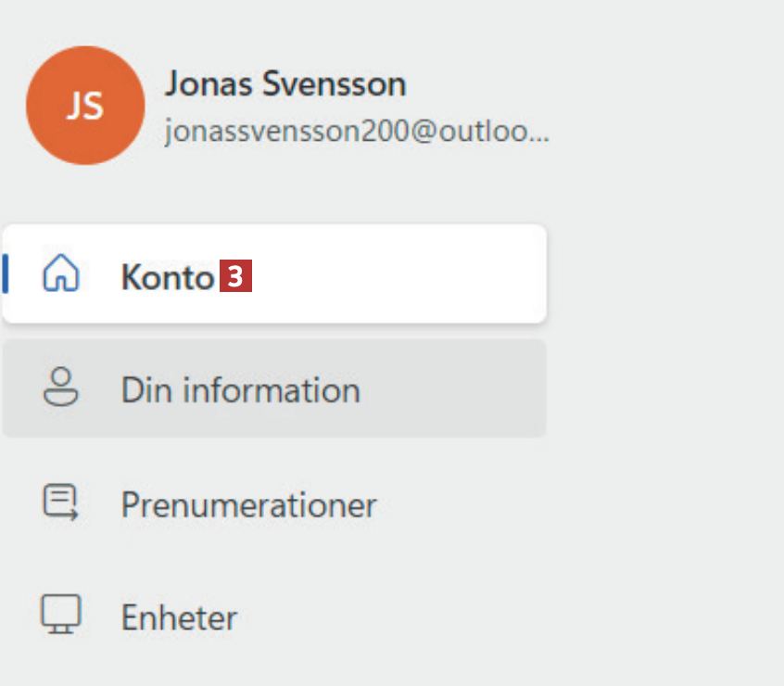Click the Prenumerationer text label
This screenshot has height=686, width=784.
click(248, 505)
